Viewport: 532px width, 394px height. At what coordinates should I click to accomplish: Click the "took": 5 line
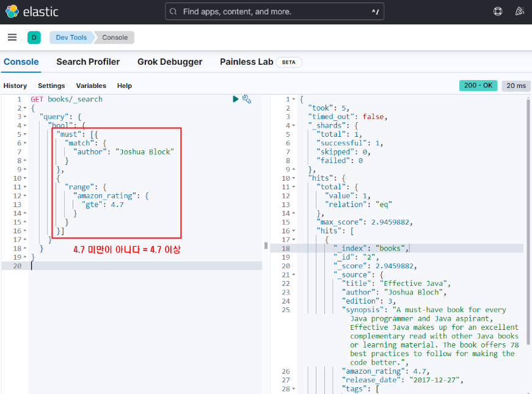point(329,108)
